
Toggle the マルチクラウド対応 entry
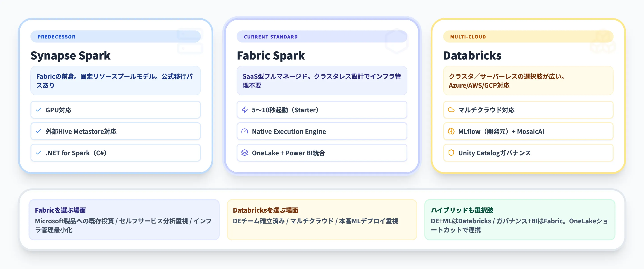[528, 110]
